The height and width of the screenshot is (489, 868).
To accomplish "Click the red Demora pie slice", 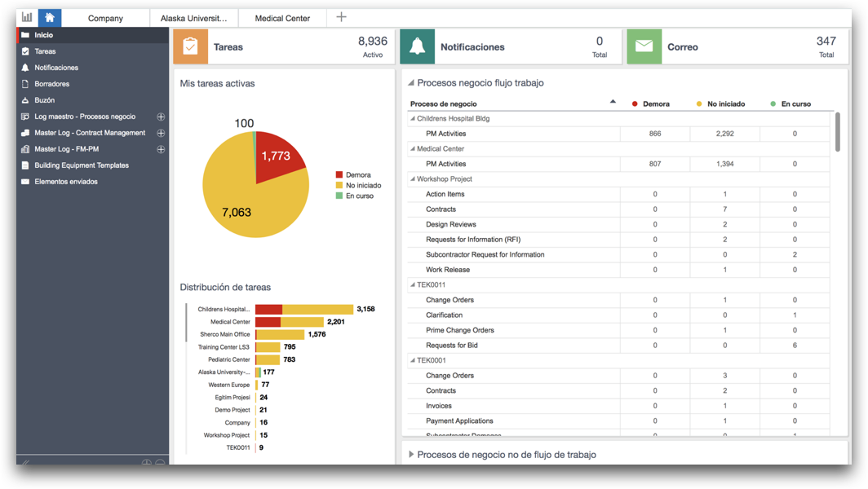I will (x=277, y=161).
